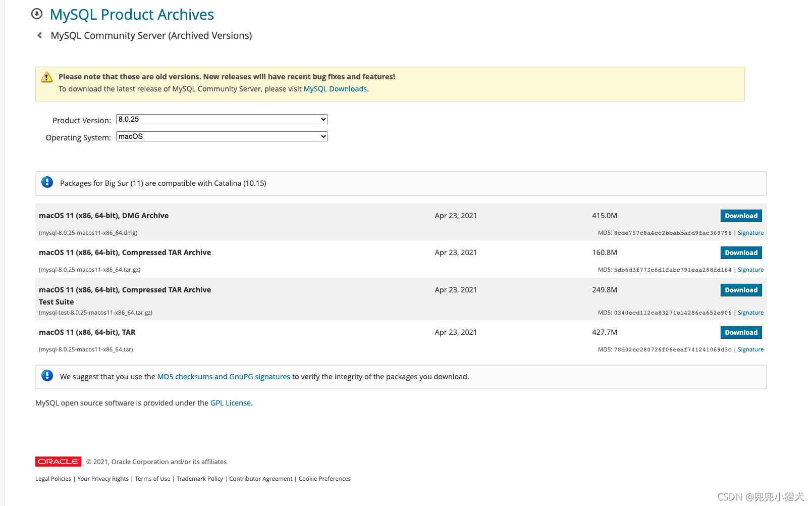The height and width of the screenshot is (506, 812).
Task: Click the MD5 hash starting with 5db6d3f7
Action: [x=673, y=270]
